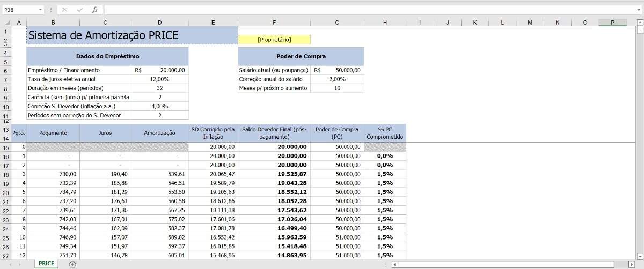Click horizontal scrollbar left arrow

coord(395,264)
